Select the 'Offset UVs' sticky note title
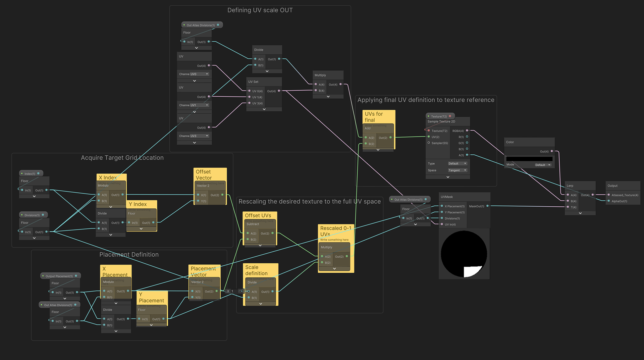644x360 pixels. (258, 215)
